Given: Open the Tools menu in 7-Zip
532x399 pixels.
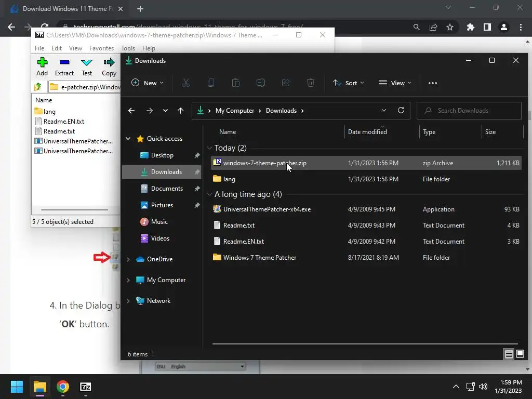Looking at the screenshot, I should pyautogui.click(x=128, y=48).
